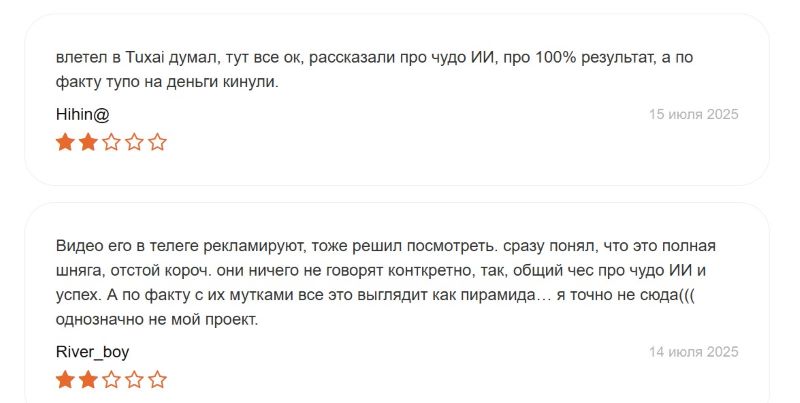Image resolution: width=800 pixels, height=403 pixels.
Task: Click fourth star in River_boy review rating
Action: click(134, 380)
